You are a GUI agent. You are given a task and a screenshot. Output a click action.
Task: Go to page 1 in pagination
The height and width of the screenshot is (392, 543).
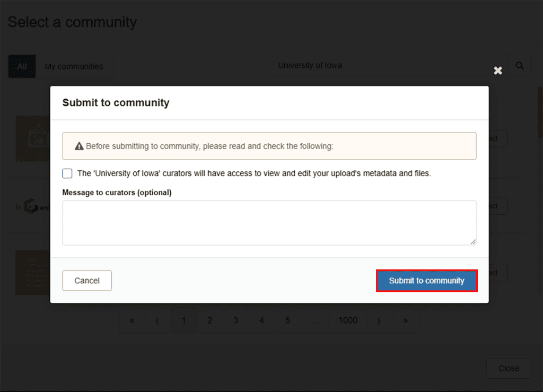(x=184, y=321)
